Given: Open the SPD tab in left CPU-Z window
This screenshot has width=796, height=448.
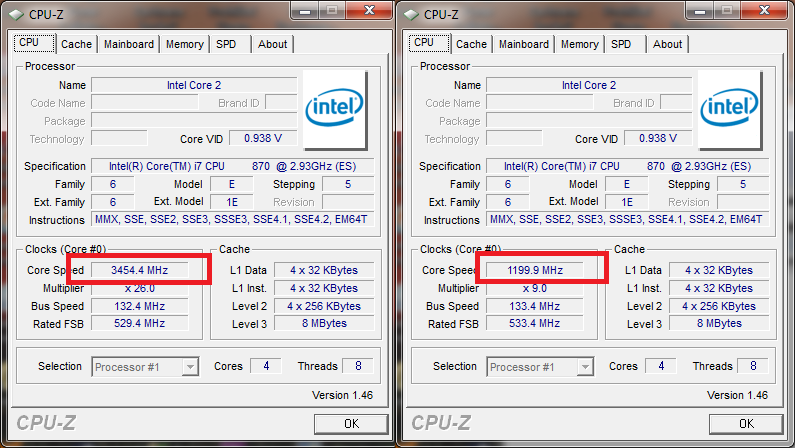Looking at the screenshot, I should tap(226, 44).
